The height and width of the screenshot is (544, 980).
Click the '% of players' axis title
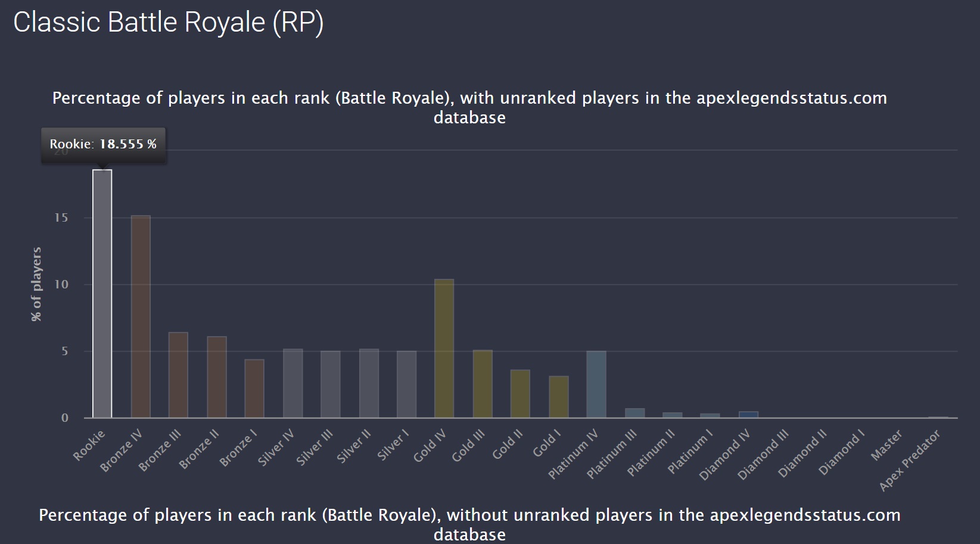click(37, 284)
